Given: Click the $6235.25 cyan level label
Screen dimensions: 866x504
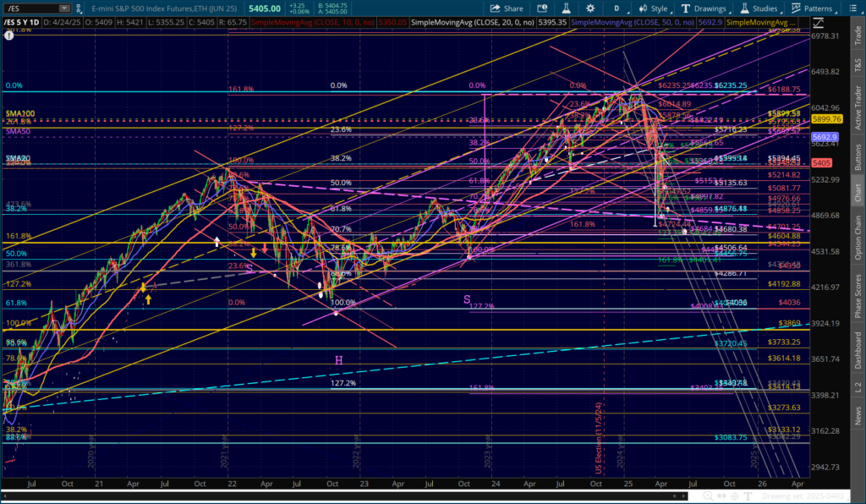Looking at the screenshot, I should coord(730,85).
